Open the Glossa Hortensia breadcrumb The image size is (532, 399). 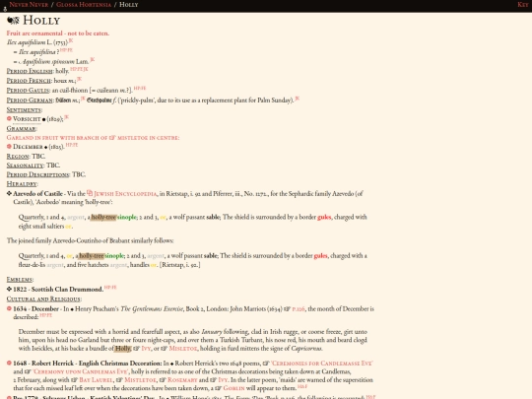pos(84,5)
